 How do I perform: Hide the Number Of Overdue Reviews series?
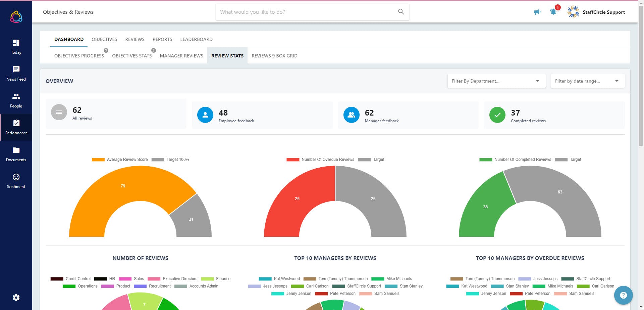click(x=320, y=160)
